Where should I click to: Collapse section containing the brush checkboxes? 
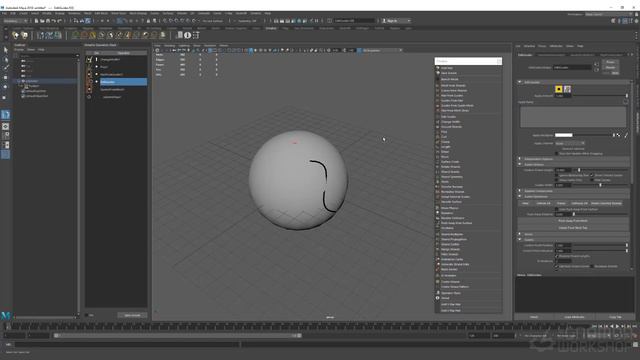(x=520, y=164)
